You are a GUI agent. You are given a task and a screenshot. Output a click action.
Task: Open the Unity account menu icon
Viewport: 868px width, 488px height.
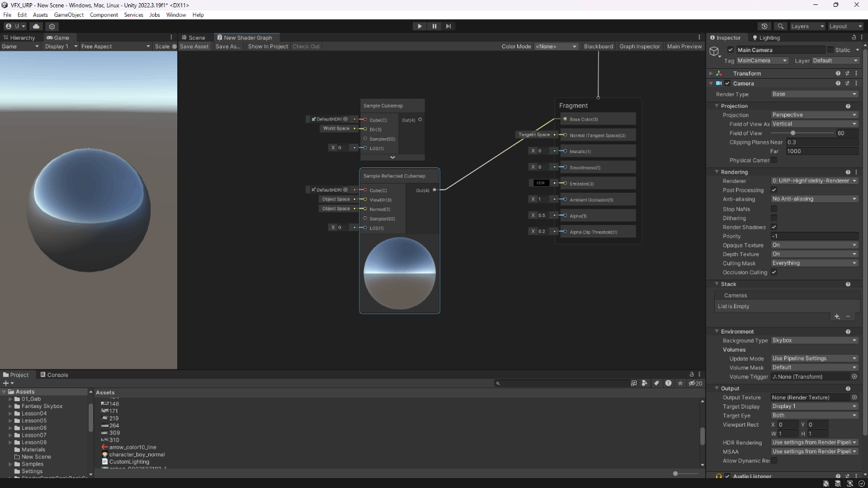(x=15, y=26)
